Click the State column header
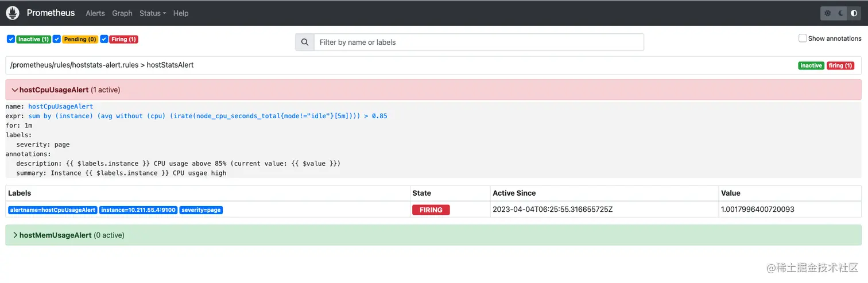 (421, 193)
